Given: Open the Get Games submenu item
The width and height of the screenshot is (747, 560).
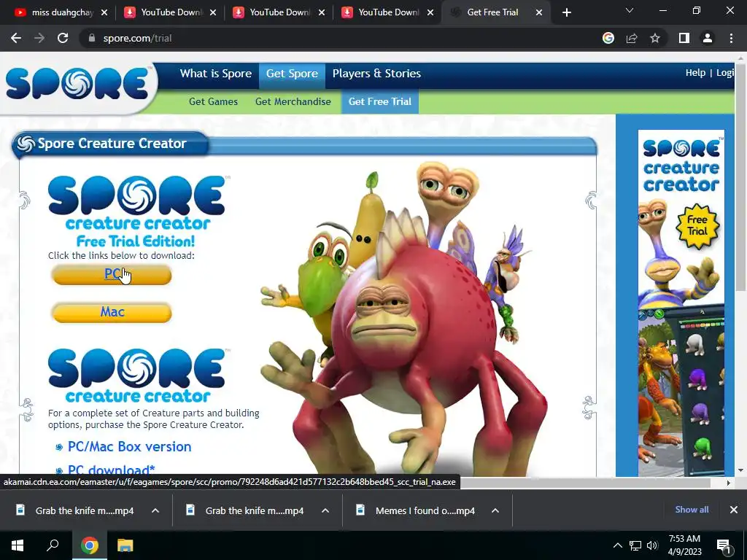Looking at the screenshot, I should 213,101.
